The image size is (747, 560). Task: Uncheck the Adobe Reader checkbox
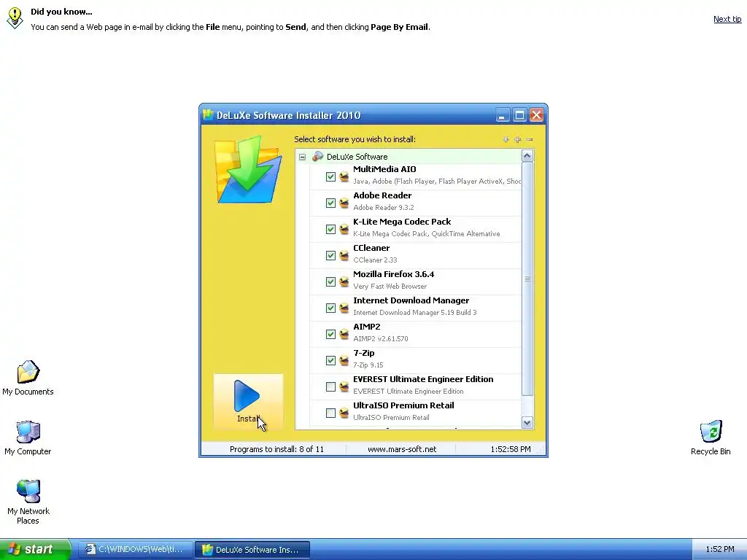330,203
